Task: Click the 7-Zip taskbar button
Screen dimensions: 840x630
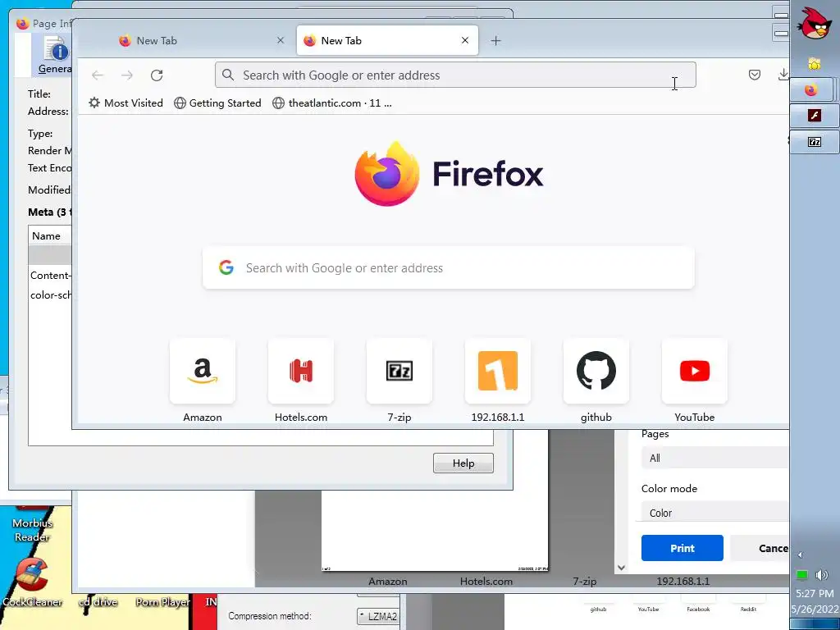Action: coord(815,141)
